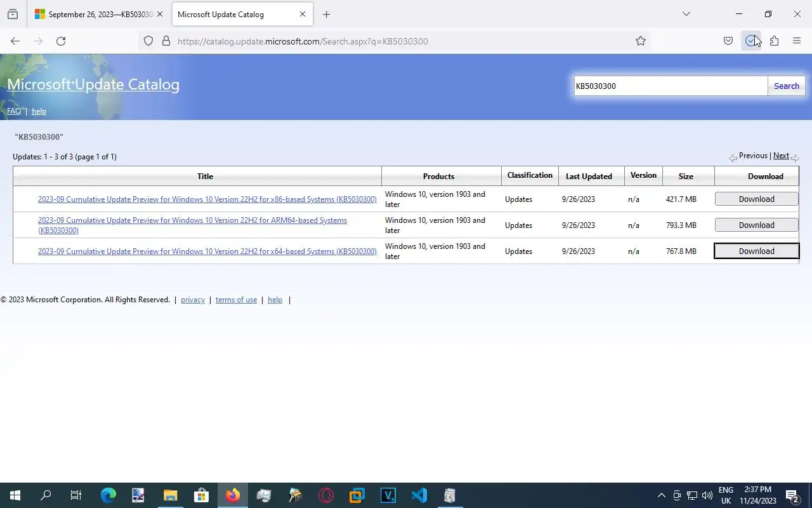The width and height of the screenshot is (812, 508).
Task: Open the network tray icon
Action: [x=692, y=495]
